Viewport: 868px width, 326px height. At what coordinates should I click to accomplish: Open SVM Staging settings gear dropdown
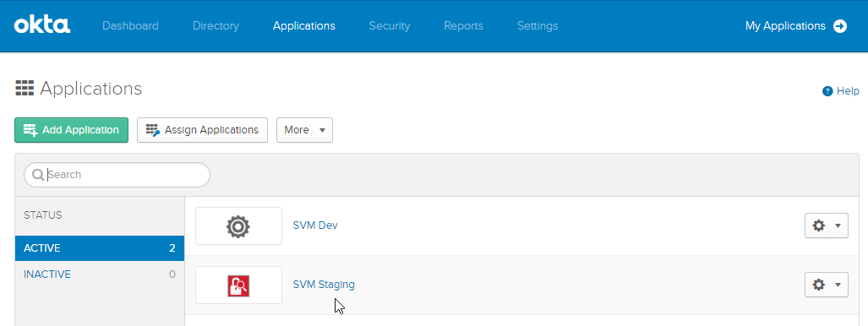coord(826,285)
